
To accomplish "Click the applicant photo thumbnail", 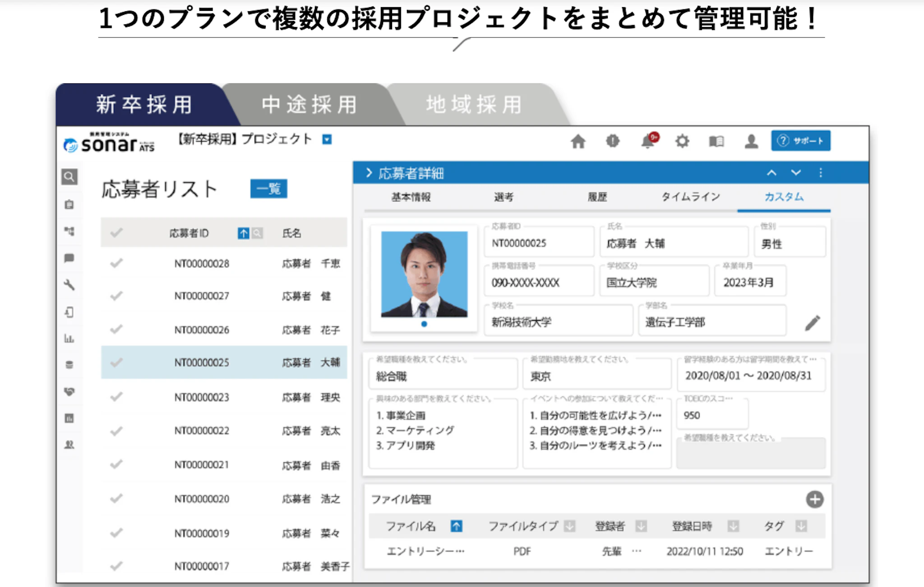I will pyautogui.click(x=424, y=274).
